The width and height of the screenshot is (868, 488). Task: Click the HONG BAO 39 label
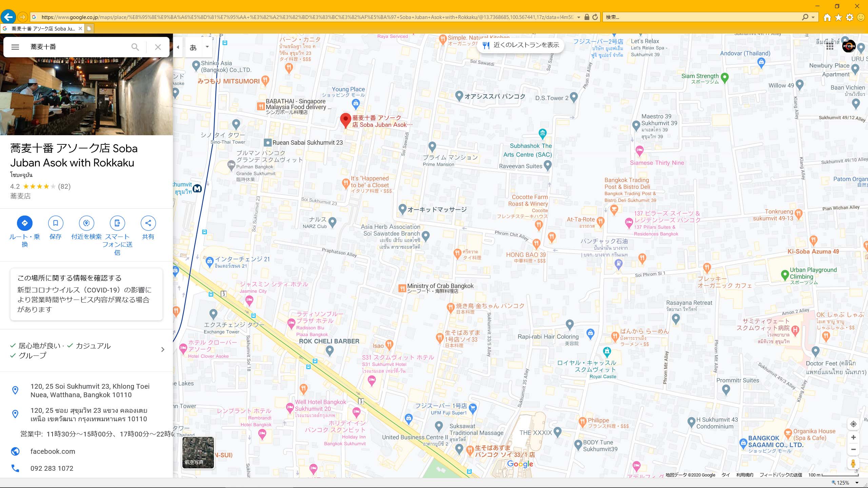coord(526,255)
